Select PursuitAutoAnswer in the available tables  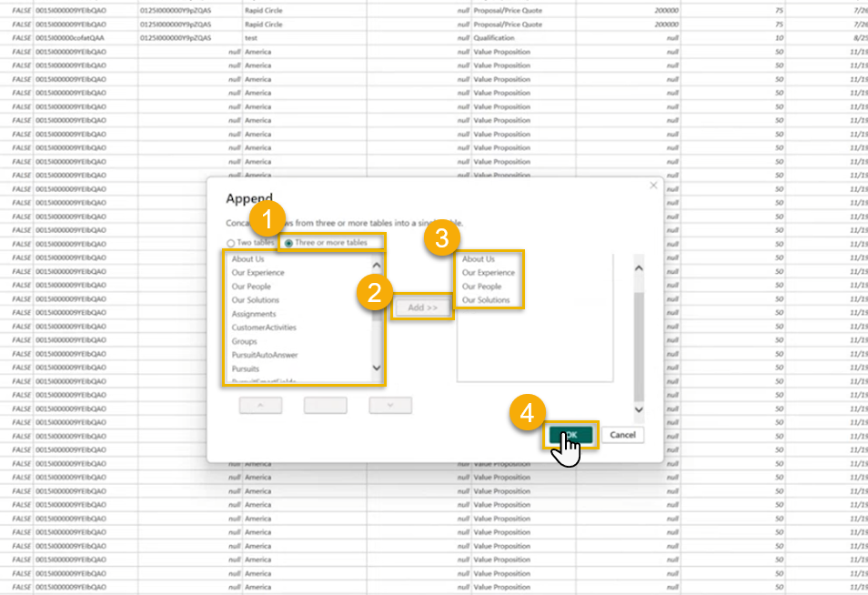(265, 355)
